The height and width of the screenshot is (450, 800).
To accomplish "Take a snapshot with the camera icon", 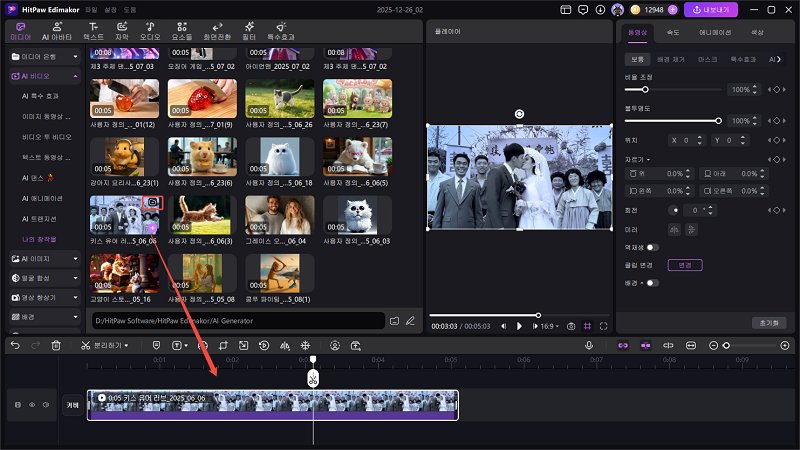I will pyautogui.click(x=571, y=326).
